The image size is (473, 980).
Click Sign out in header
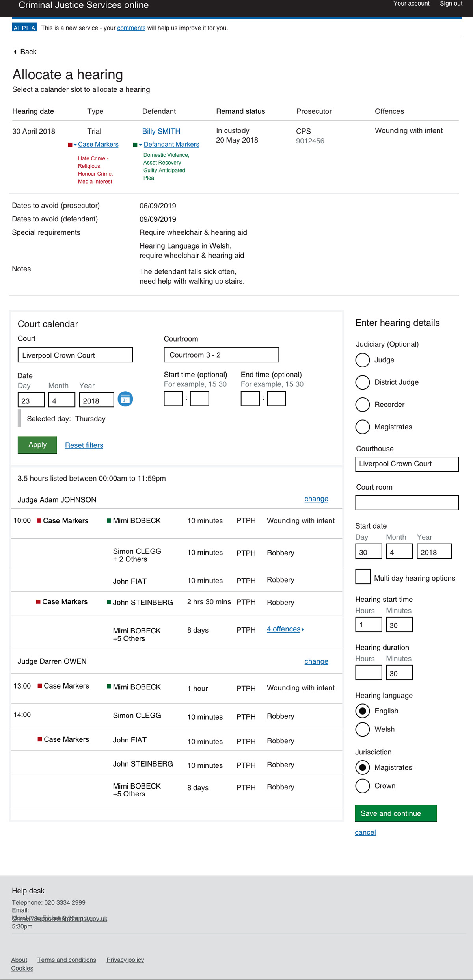pos(451,4)
